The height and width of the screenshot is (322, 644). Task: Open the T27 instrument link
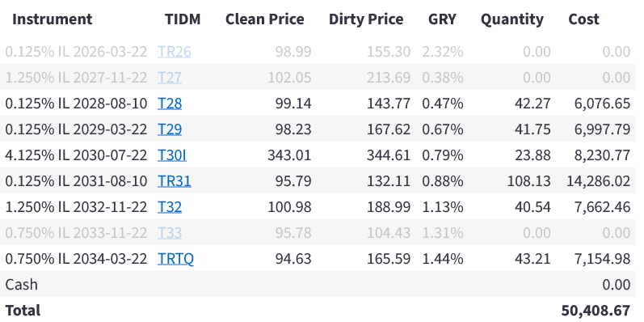click(x=170, y=78)
